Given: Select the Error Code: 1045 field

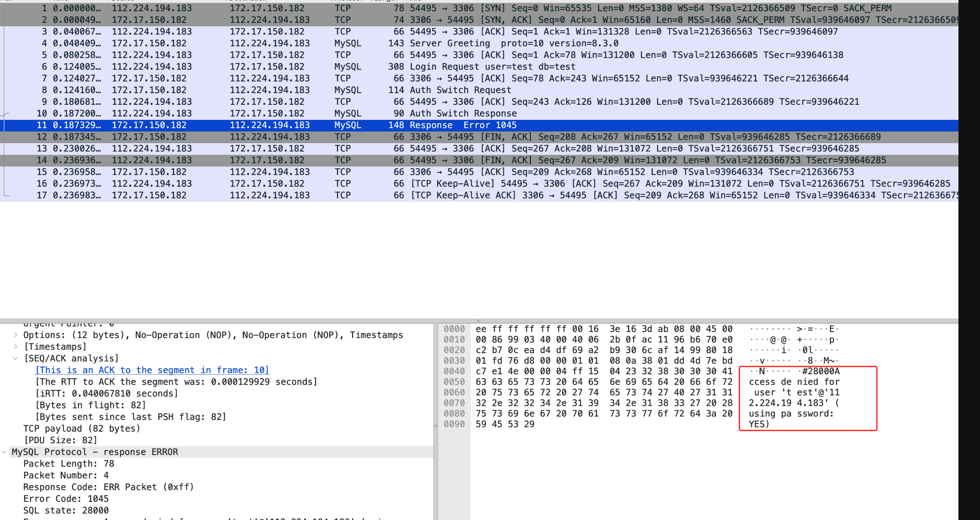Looking at the screenshot, I should [x=66, y=498].
